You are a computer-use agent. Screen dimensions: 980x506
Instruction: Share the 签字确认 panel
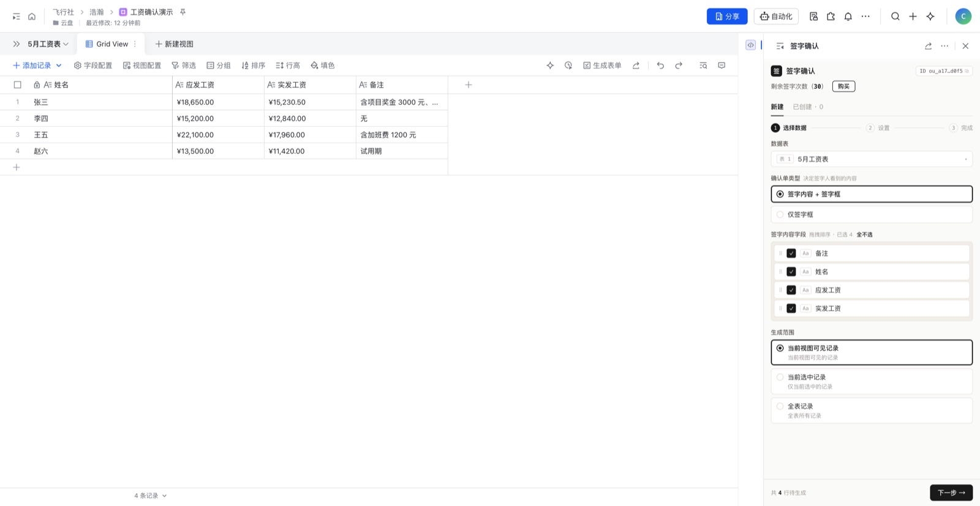(928, 46)
